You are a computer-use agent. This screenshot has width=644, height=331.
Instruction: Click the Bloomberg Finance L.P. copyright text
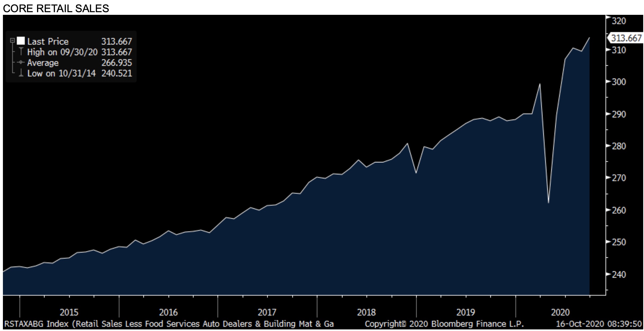coord(444,324)
